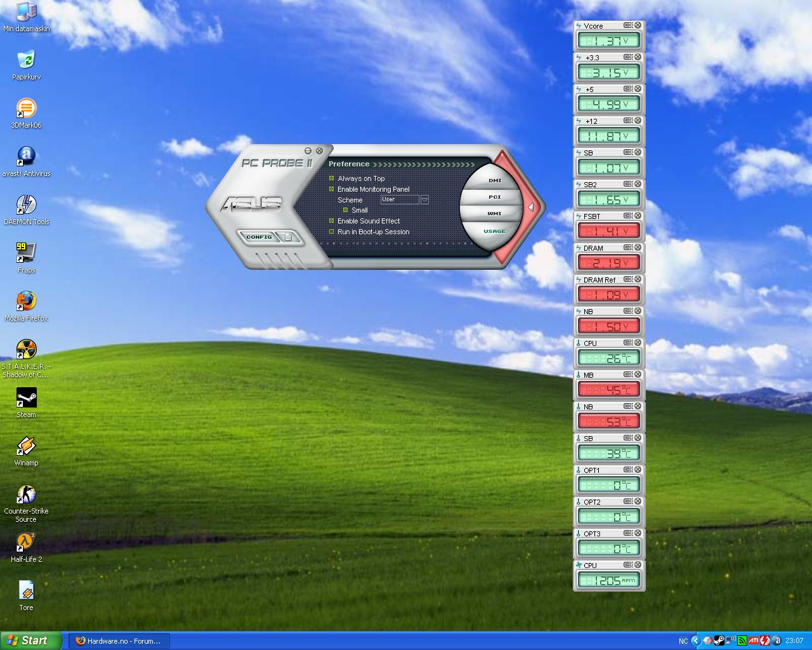Click Steam icon in system tray
Screen dimensions: 812x650
[x=719, y=640]
